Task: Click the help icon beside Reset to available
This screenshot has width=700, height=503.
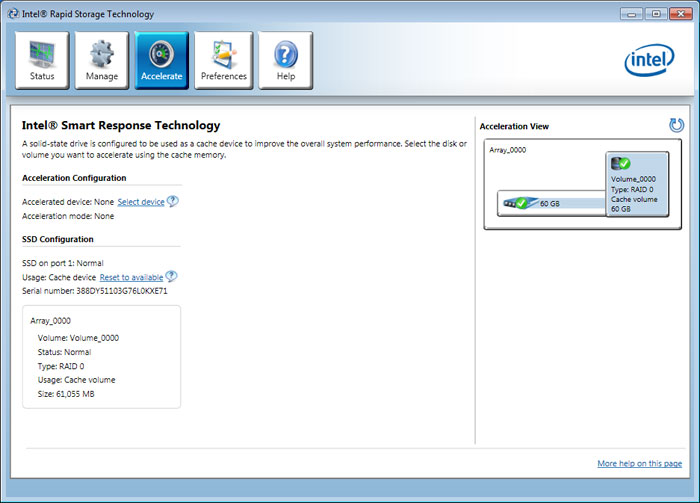Action: tap(171, 276)
